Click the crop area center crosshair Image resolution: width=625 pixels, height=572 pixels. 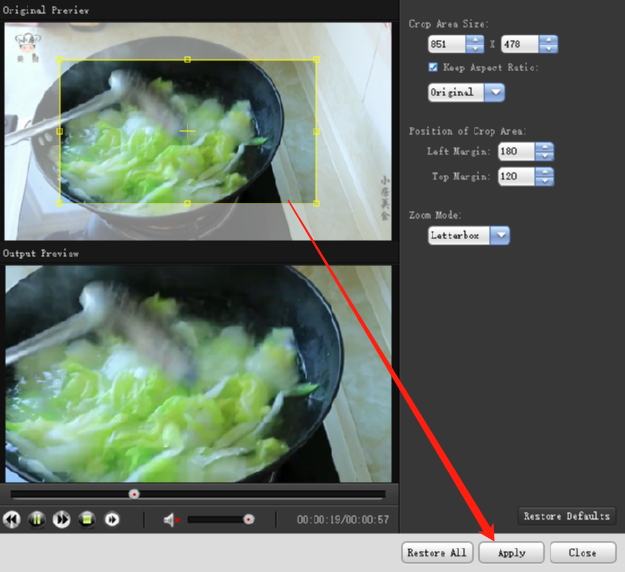point(187,131)
